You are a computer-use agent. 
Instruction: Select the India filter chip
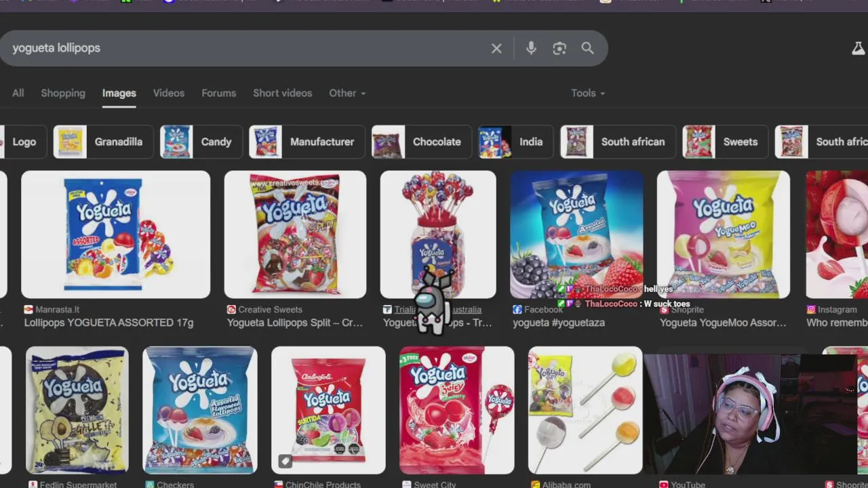pyautogui.click(x=515, y=142)
